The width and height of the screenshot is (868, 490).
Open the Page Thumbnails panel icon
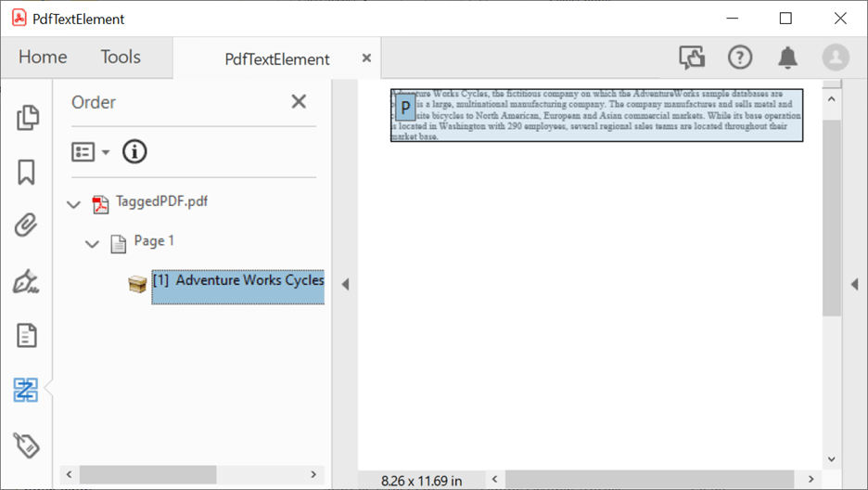[27, 117]
